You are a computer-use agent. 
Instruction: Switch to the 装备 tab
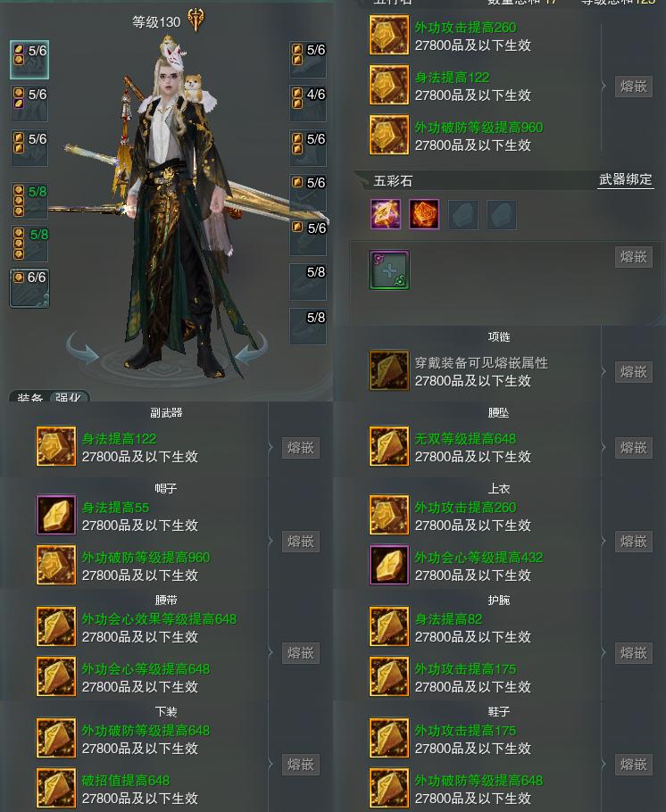[29, 397]
